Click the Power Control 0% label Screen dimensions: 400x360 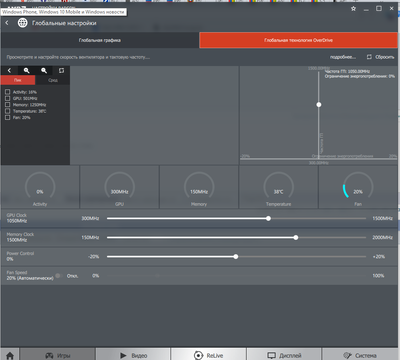click(x=20, y=256)
